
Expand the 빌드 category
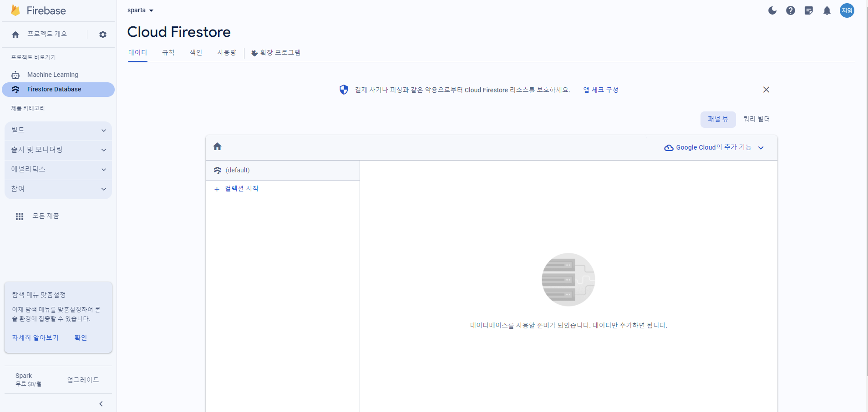[58, 131]
